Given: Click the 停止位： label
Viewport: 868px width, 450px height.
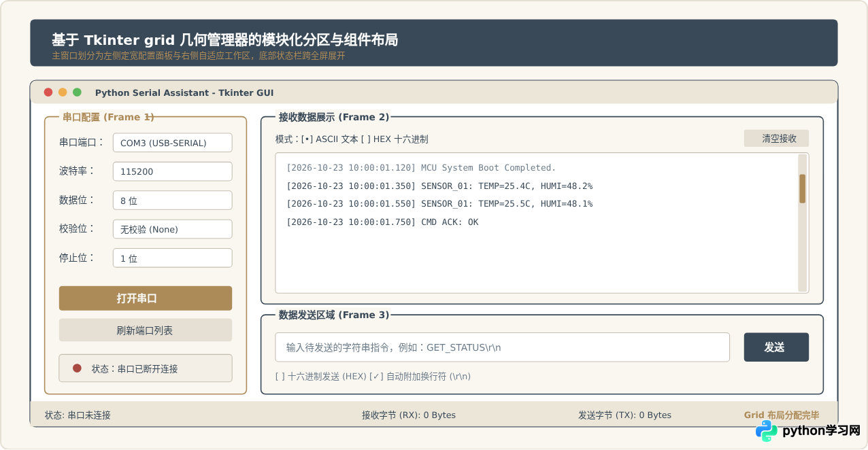Looking at the screenshot, I should coord(77,258).
